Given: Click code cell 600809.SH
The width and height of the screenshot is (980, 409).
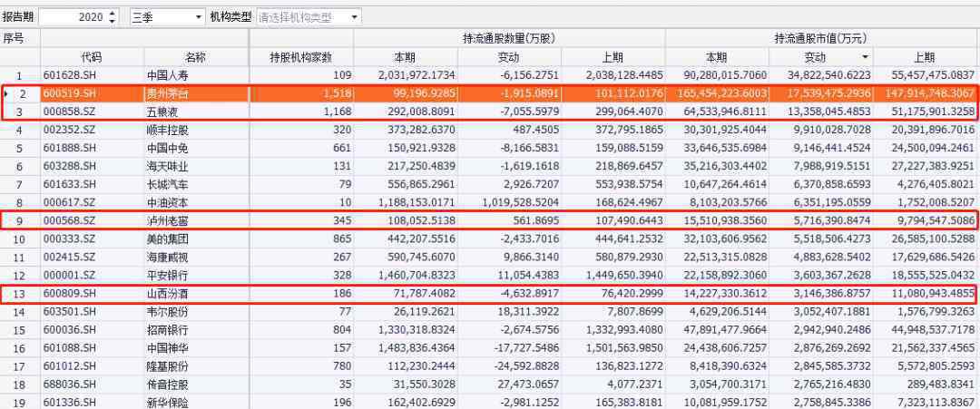Looking at the screenshot, I should click(92, 294).
